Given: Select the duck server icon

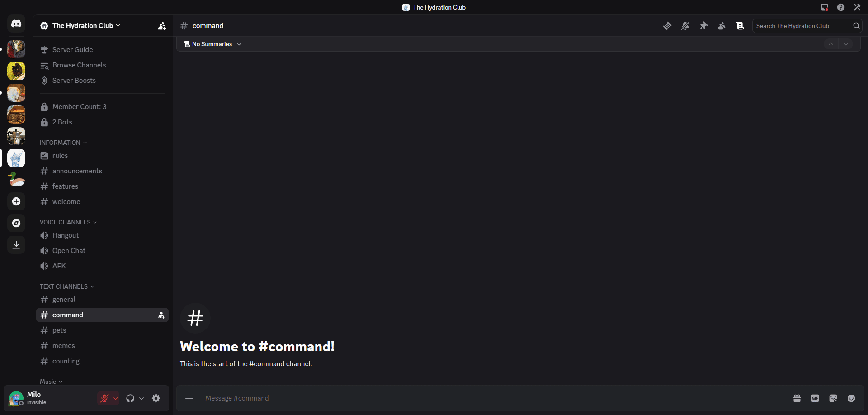Looking at the screenshot, I should point(16,180).
